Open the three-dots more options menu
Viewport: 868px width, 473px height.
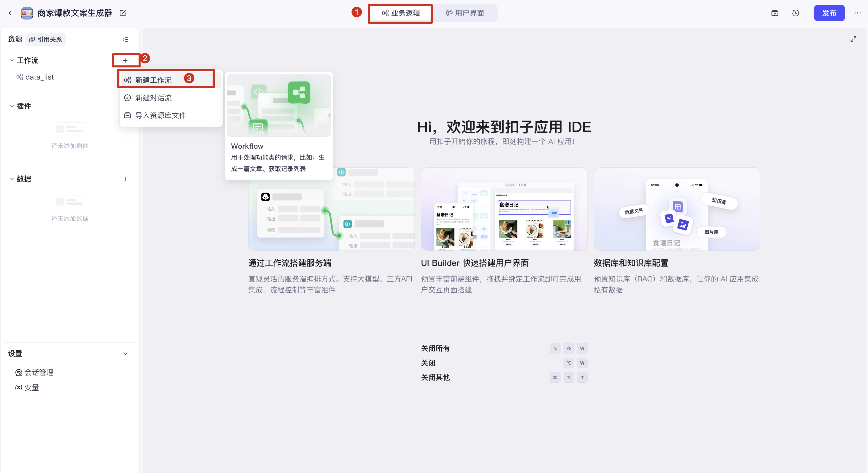(x=857, y=13)
